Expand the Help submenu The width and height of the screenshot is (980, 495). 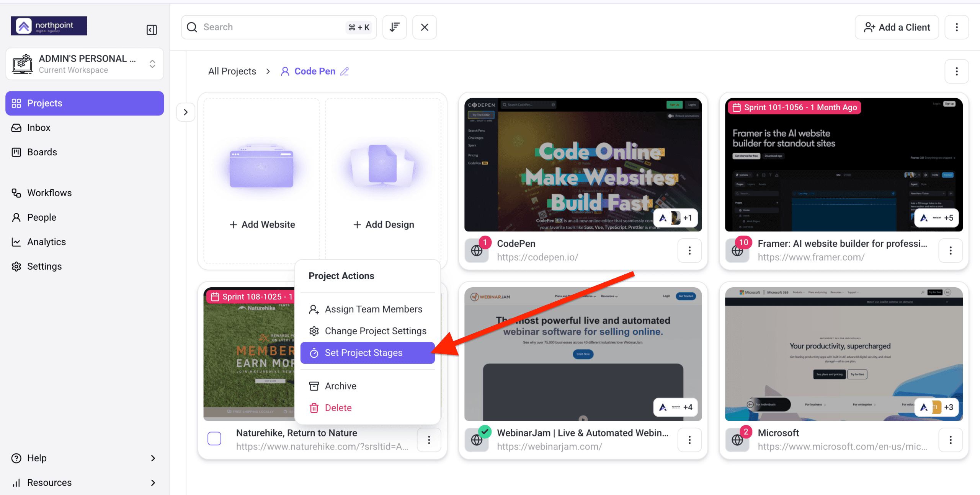pos(153,458)
